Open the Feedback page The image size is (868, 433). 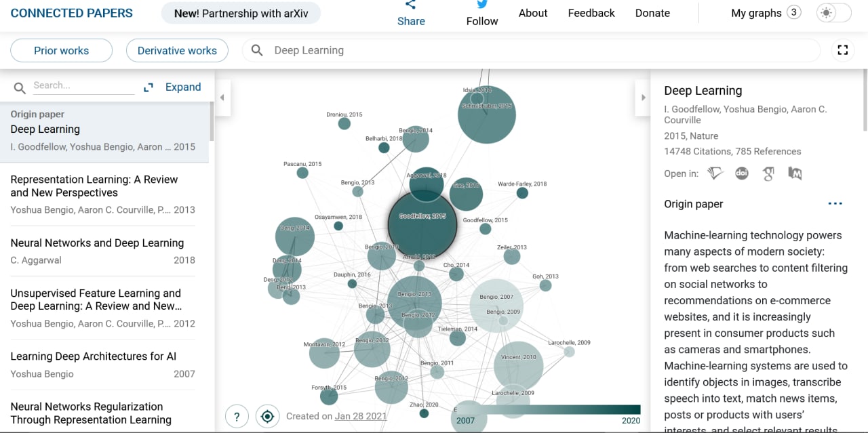point(591,13)
